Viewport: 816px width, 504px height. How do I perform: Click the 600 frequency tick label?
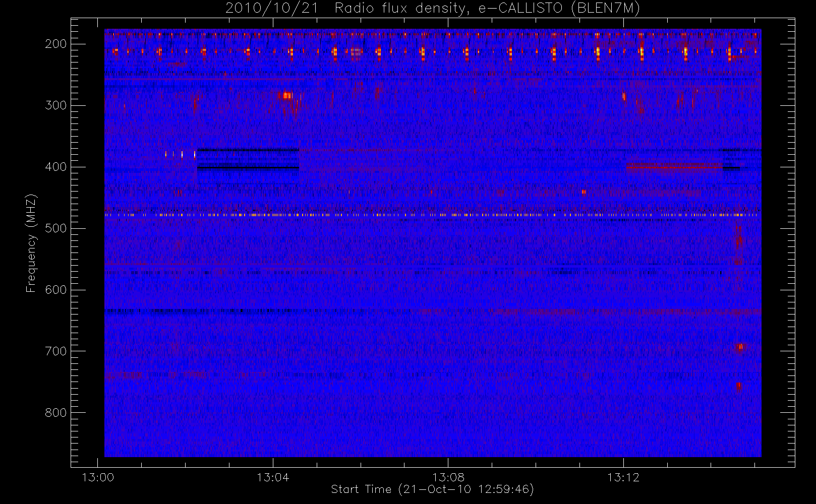pos(56,290)
